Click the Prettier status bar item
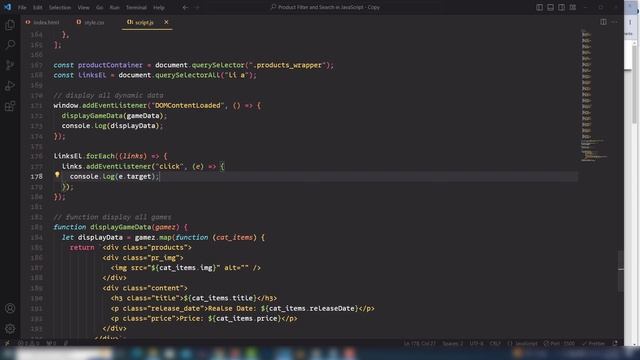Image resolution: width=640 pixels, height=360 pixels. tap(593, 343)
